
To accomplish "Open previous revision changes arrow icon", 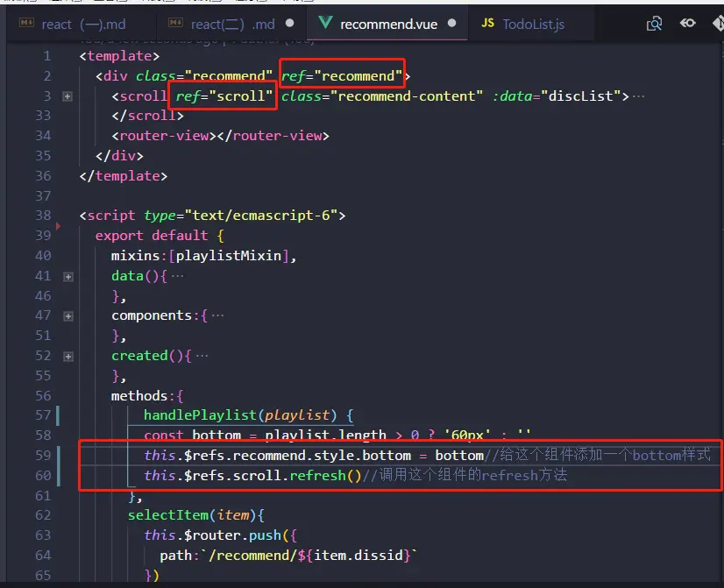I will [x=687, y=23].
